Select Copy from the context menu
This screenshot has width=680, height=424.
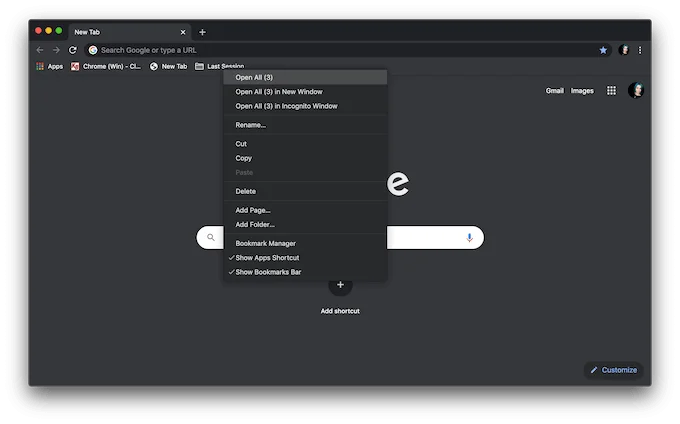coord(305,158)
